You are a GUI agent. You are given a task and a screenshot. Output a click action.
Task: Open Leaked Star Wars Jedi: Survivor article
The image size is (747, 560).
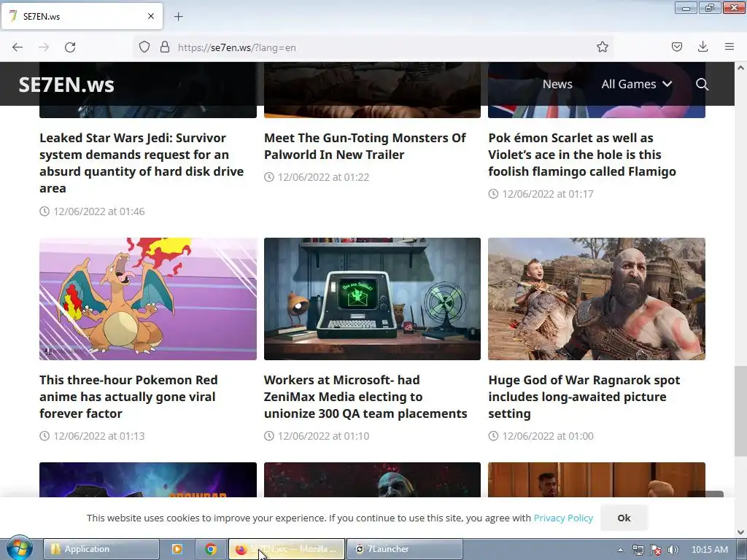click(142, 163)
